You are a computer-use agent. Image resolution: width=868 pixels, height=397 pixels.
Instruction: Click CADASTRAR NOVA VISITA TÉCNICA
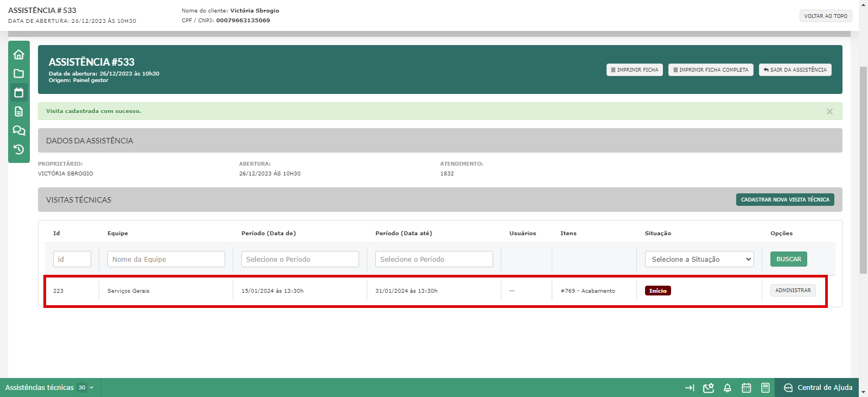(785, 200)
